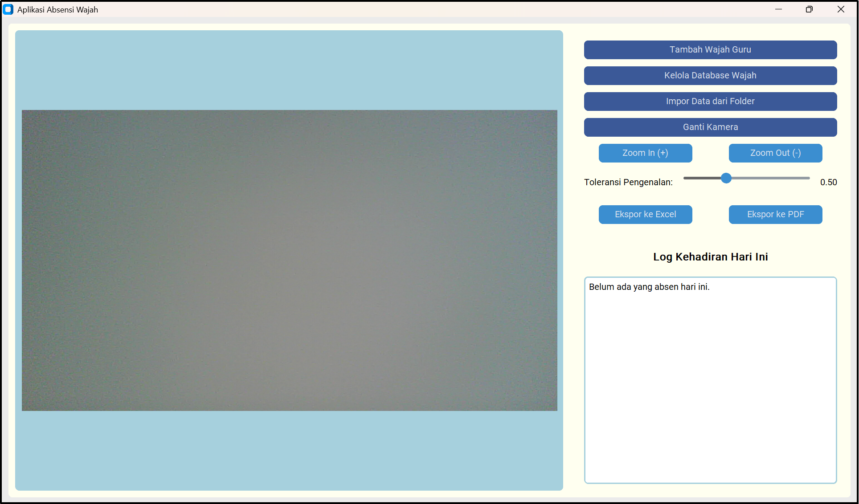Screen dimensions: 859x504
Task: Close the Aplikasi Absensi Wajah window
Action: tap(841, 9)
